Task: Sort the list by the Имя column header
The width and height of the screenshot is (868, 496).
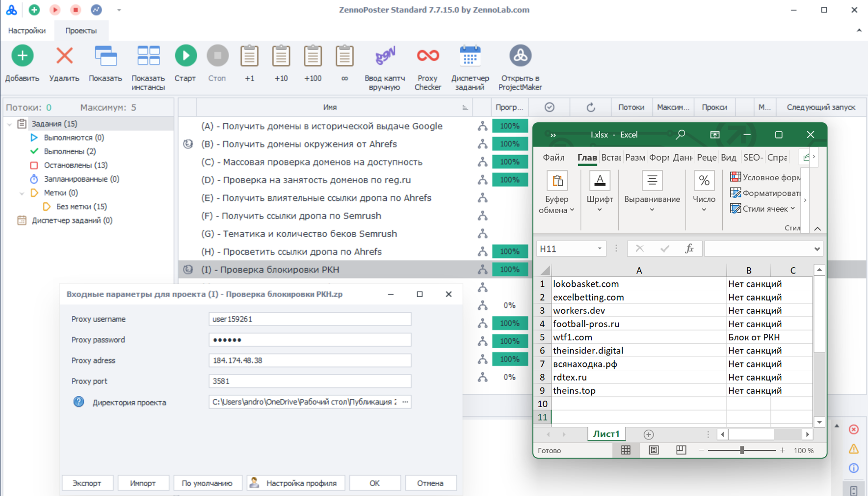Action: 330,108
